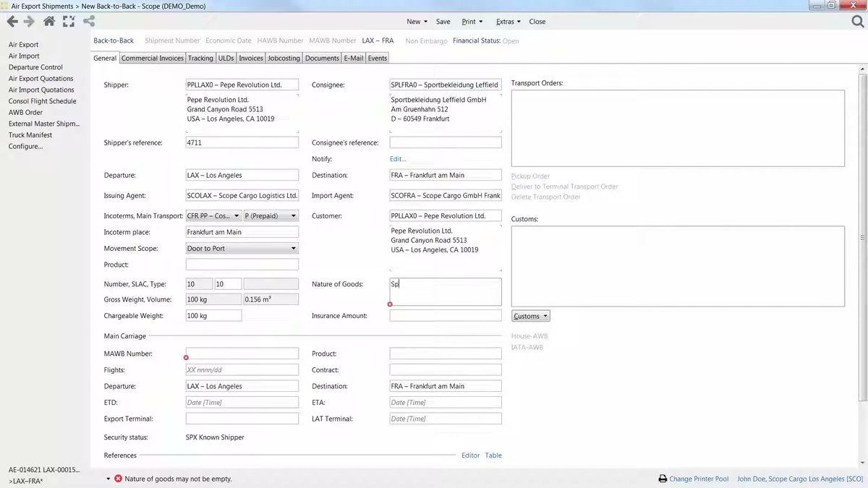
Task: Open AWB Order in the sidebar
Action: point(25,112)
